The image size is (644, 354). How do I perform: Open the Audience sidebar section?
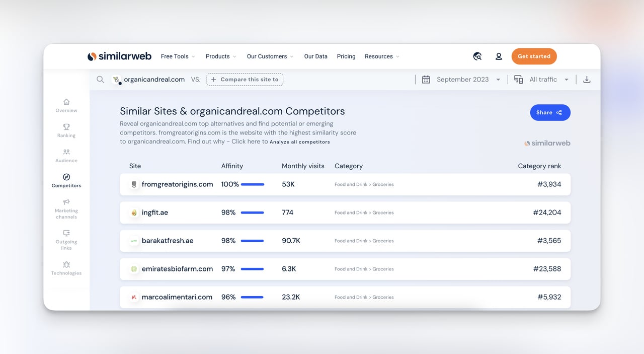coord(66,156)
